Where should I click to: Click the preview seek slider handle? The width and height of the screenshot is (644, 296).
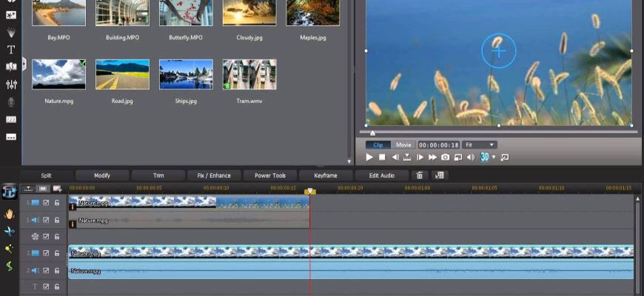click(x=372, y=133)
